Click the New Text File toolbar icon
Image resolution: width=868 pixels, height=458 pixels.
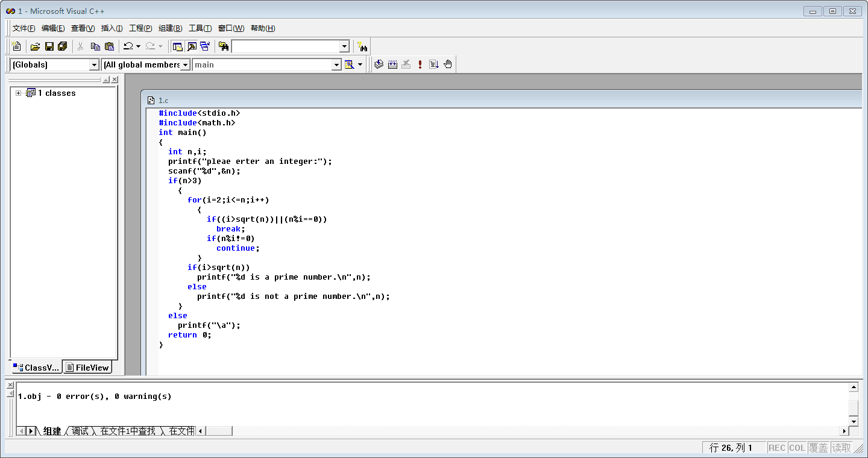(x=16, y=46)
